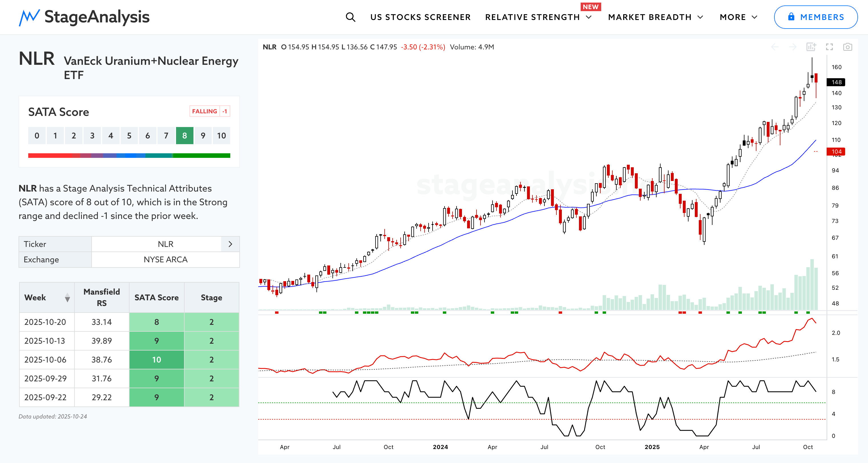Click the chart forward arrow icon

(793, 47)
